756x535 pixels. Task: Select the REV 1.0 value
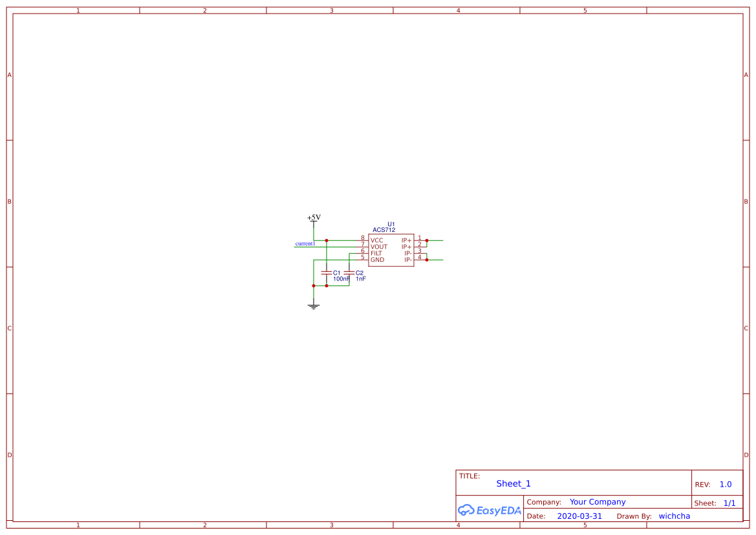click(x=724, y=484)
